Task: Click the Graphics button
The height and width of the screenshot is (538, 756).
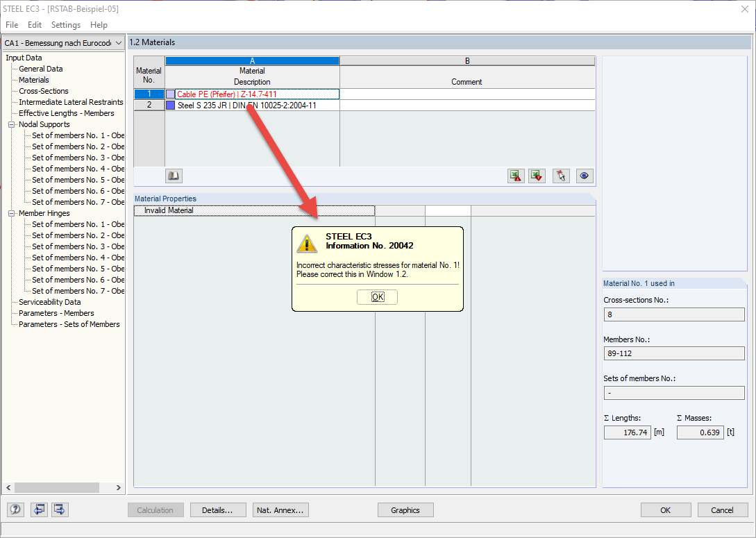Action: [405, 510]
